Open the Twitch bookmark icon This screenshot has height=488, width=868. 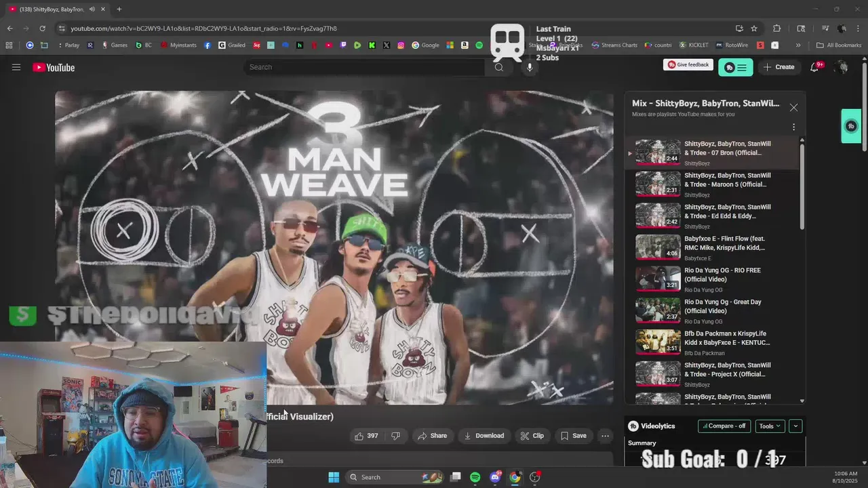point(343,45)
